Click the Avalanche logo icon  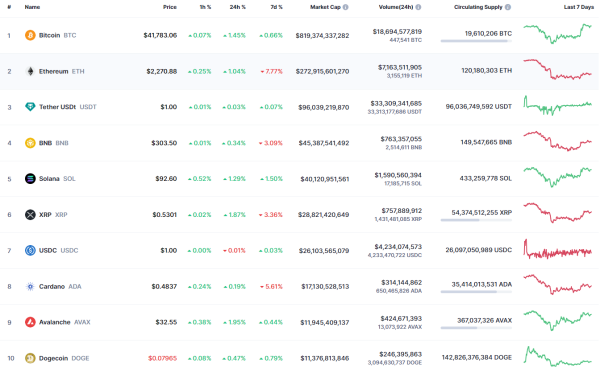point(30,322)
